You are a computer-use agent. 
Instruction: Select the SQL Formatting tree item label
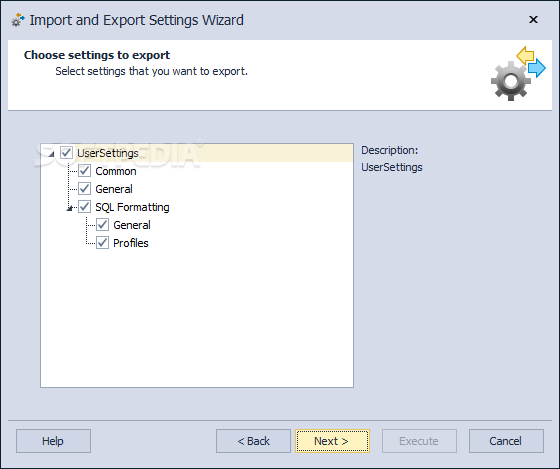point(132,207)
